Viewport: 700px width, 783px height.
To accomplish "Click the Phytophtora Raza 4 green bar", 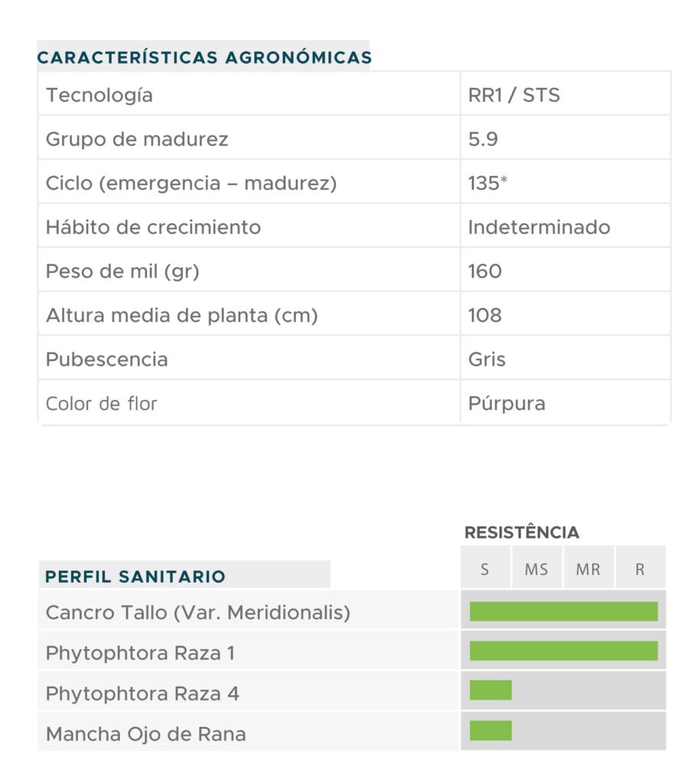I will pos(490,690).
